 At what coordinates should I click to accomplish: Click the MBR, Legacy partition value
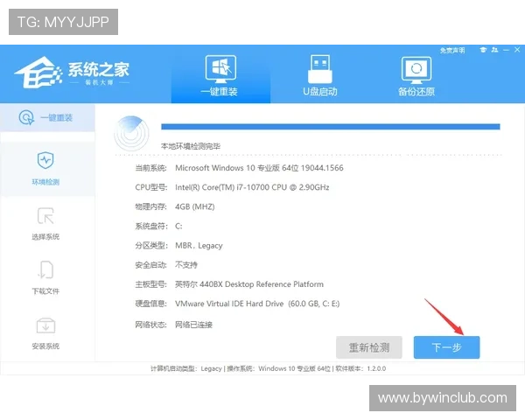[x=199, y=246]
